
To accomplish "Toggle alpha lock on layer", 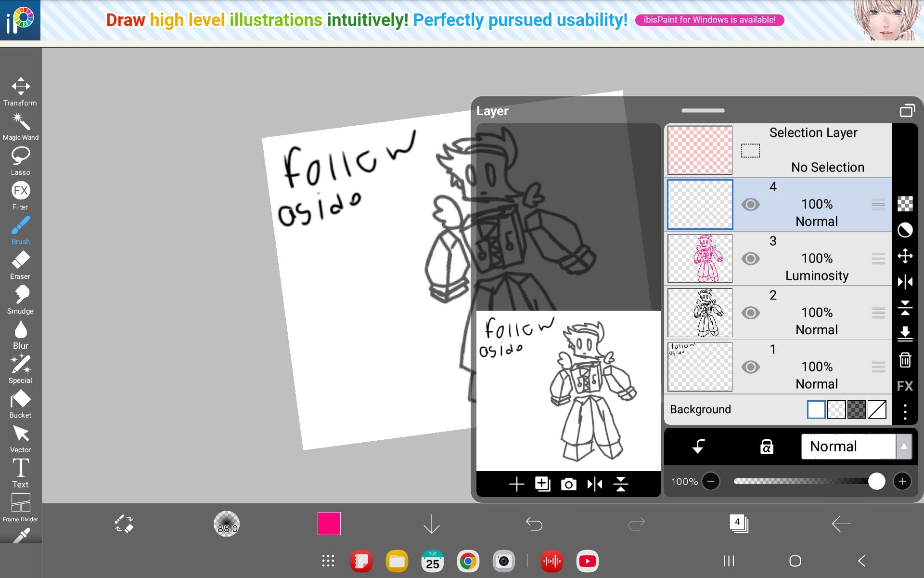I will point(767,447).
